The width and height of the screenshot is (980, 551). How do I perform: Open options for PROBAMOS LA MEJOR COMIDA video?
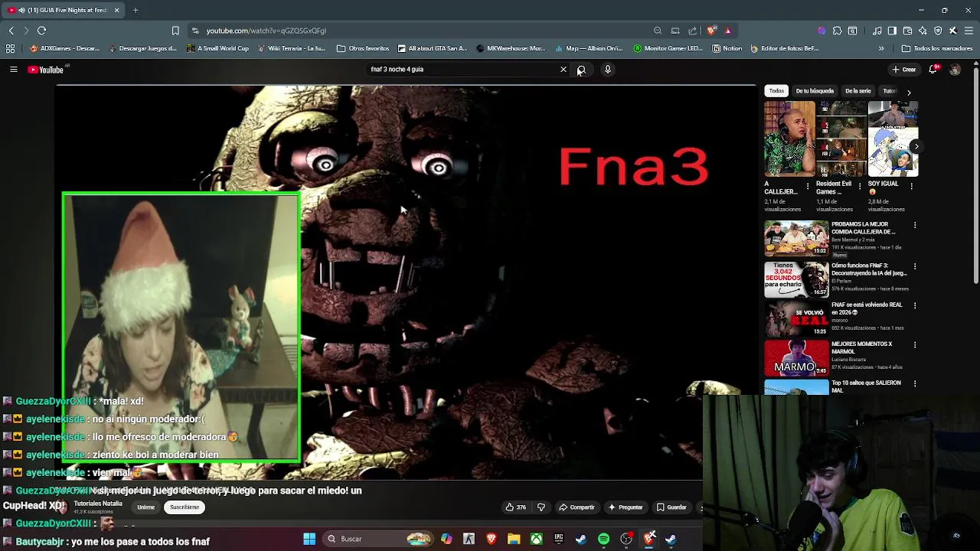[x=915, y=225]
